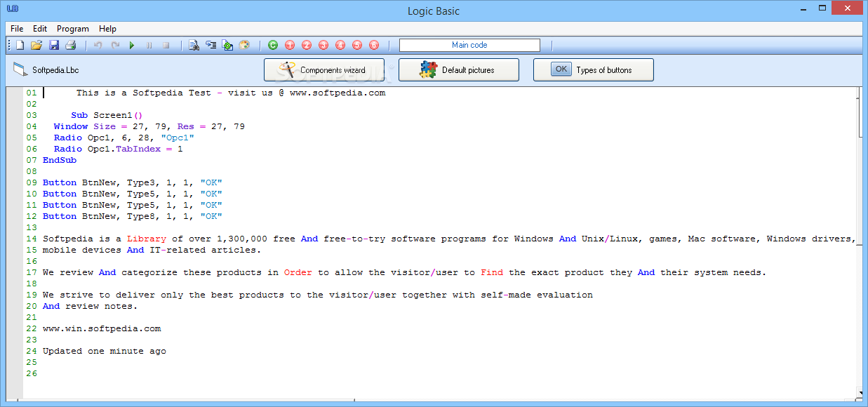Open the Program menu
This screenshot has height=407, width=868.
coord(73,29)
